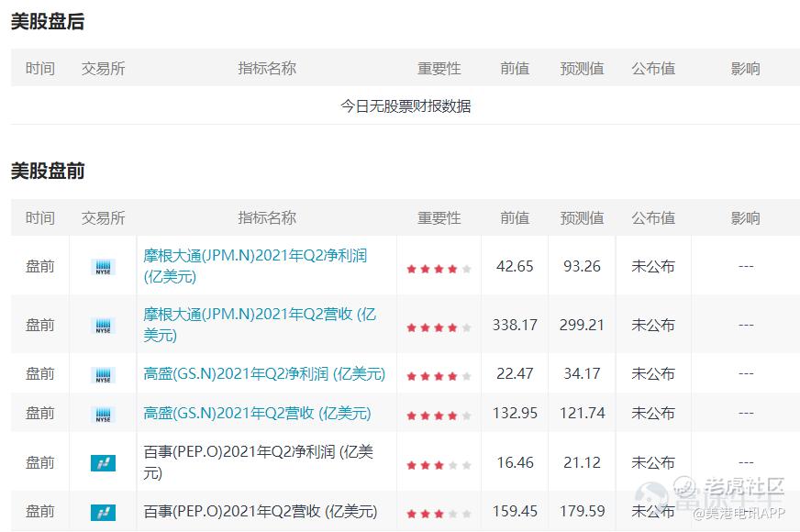The image size is (800, 532).
Task: Click star rating for PepsiCo Q2 revenue
Action: (439, 515)
